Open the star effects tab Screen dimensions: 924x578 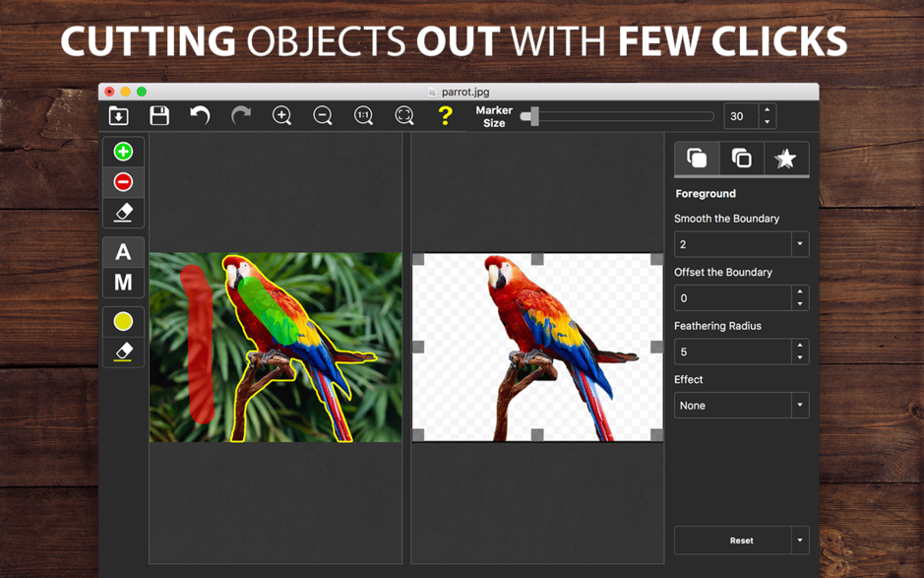(785, 158)
